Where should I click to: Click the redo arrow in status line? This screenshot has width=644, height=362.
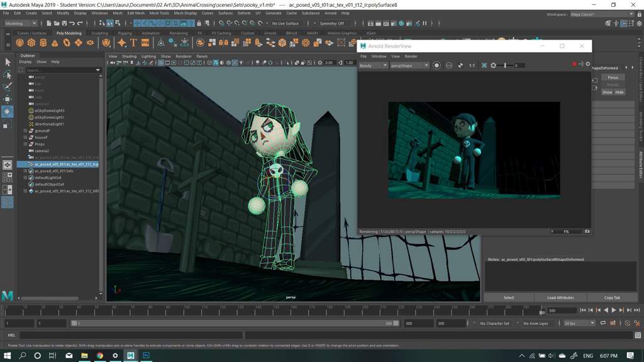(80, 23)
